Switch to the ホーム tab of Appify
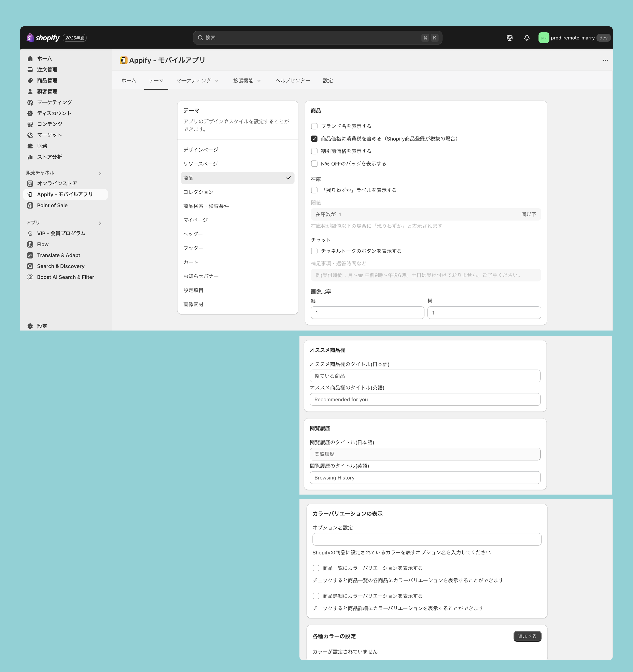Viewport: 633px width, 672px height. (129, 81)
